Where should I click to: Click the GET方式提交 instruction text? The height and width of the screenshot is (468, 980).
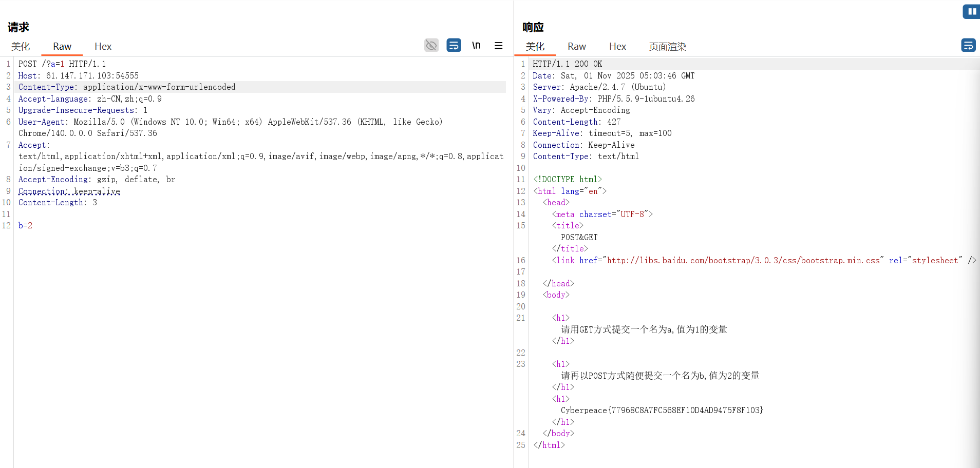644,329
